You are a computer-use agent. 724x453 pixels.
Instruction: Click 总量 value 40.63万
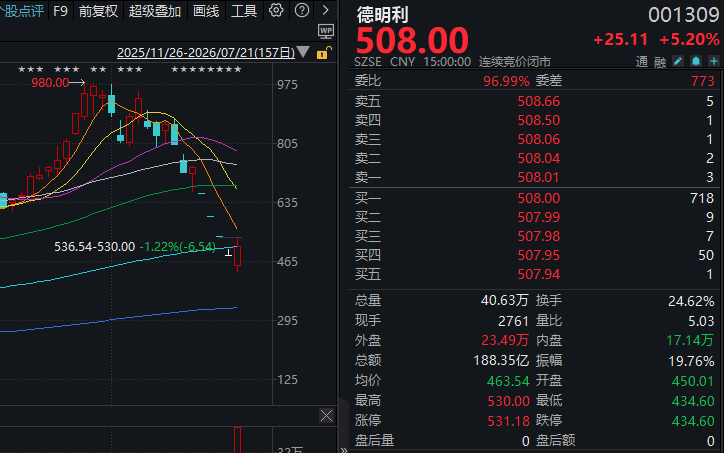coord(504,300)
